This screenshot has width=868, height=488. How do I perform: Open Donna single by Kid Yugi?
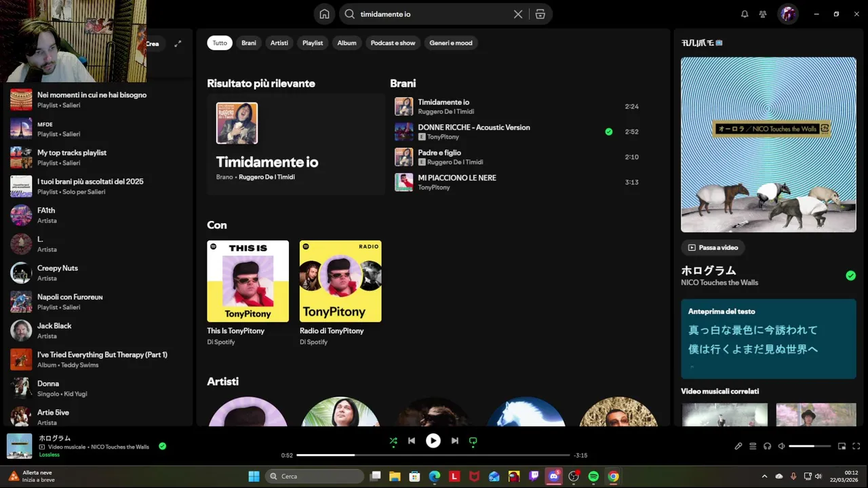click(98, 388)
